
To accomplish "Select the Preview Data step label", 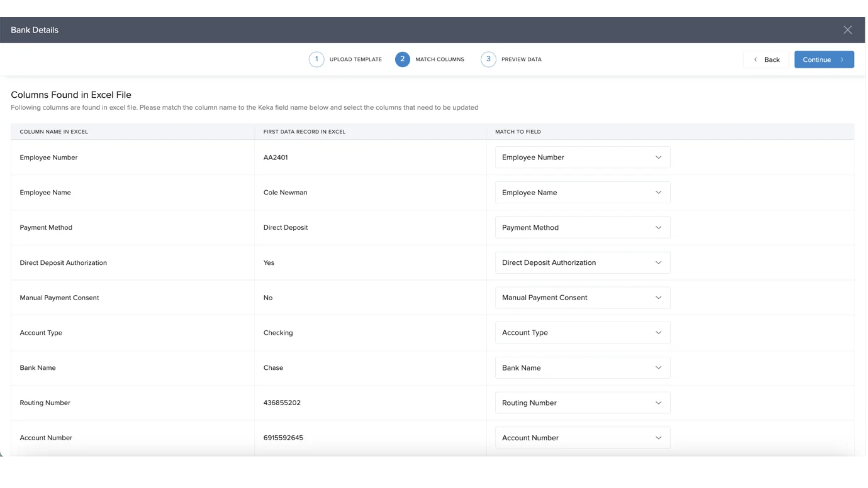I will (521, 59).
